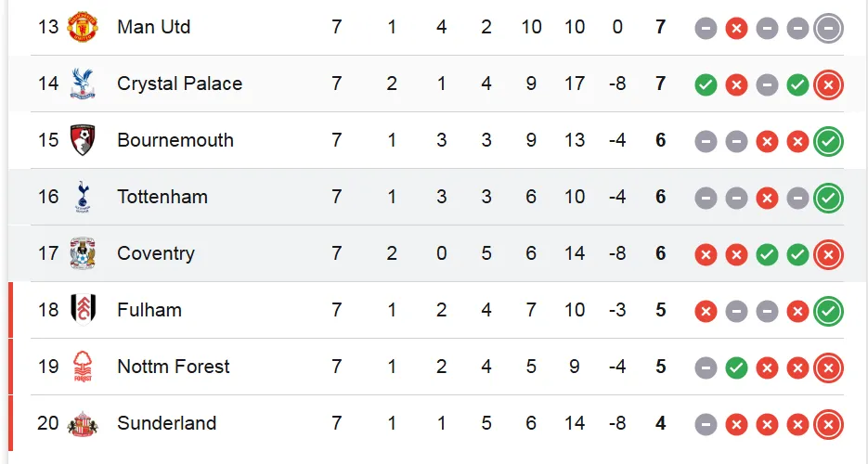Viewport: 868px width, 464px height.
Task: Open the Tottenham team page link
Action: tap(162, 197)
